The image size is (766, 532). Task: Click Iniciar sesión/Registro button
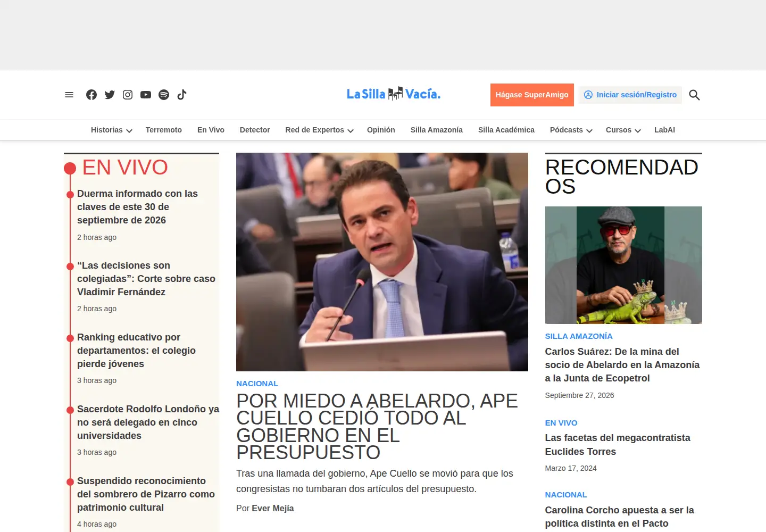click(x=630, y=95)
